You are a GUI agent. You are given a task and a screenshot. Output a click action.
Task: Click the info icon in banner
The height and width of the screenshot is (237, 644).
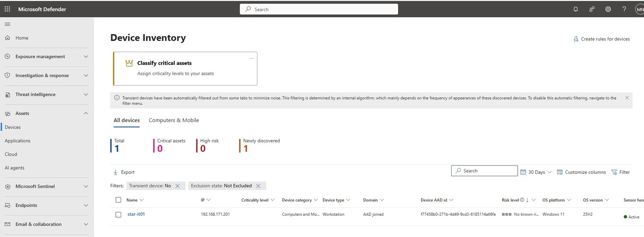coord(117,98)
